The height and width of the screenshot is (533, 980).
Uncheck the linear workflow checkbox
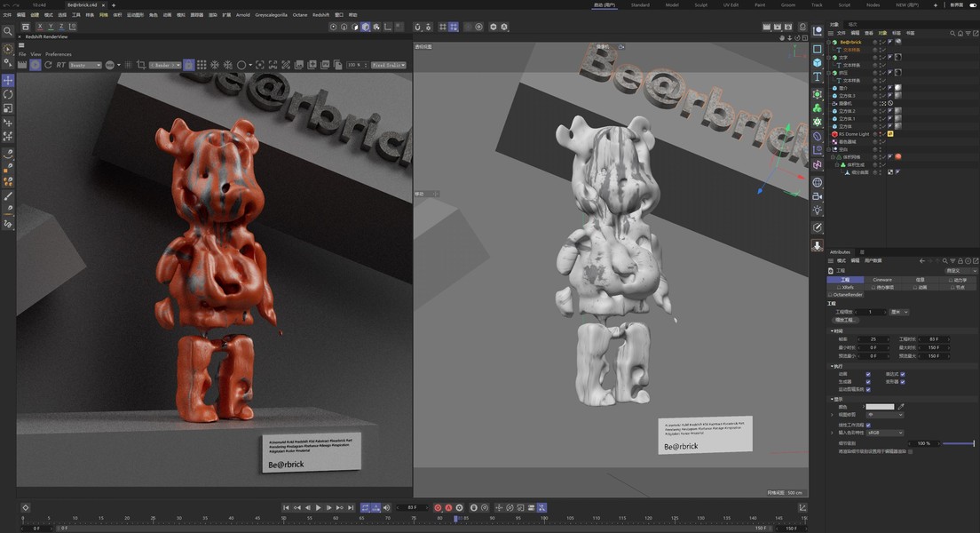tap(868, 425)
